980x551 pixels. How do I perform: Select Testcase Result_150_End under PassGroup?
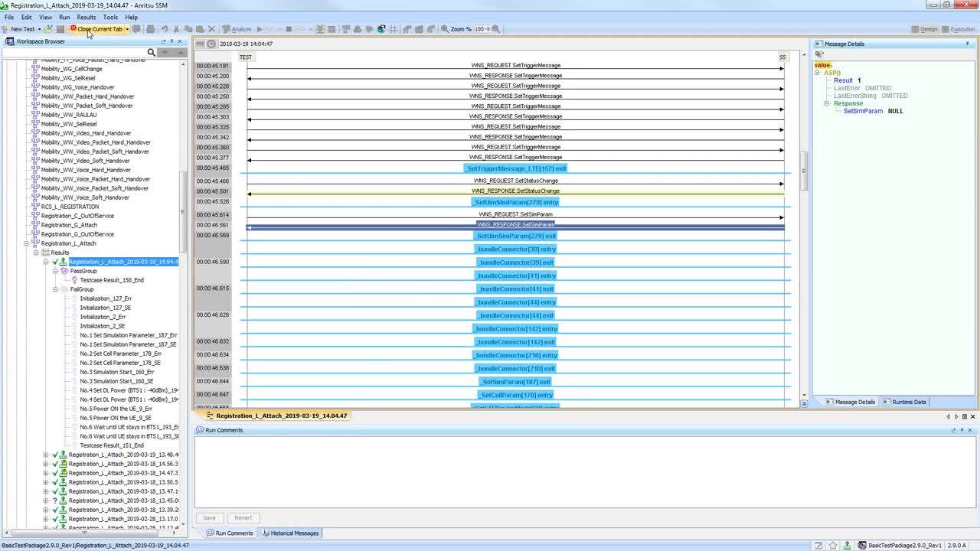(x=112, y=280)
